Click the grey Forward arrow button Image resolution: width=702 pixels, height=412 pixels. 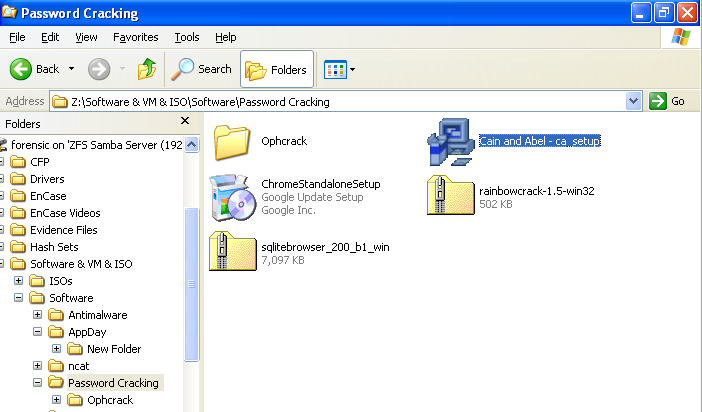coord(99,69)
